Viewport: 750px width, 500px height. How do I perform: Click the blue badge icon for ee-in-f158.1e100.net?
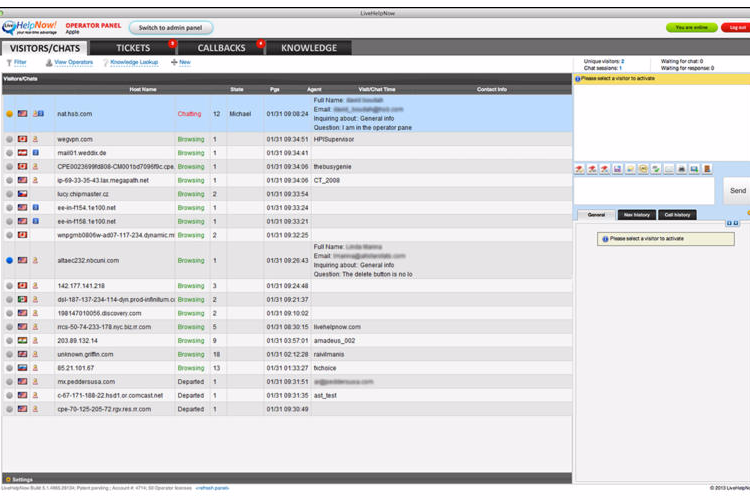click(35, 221)
